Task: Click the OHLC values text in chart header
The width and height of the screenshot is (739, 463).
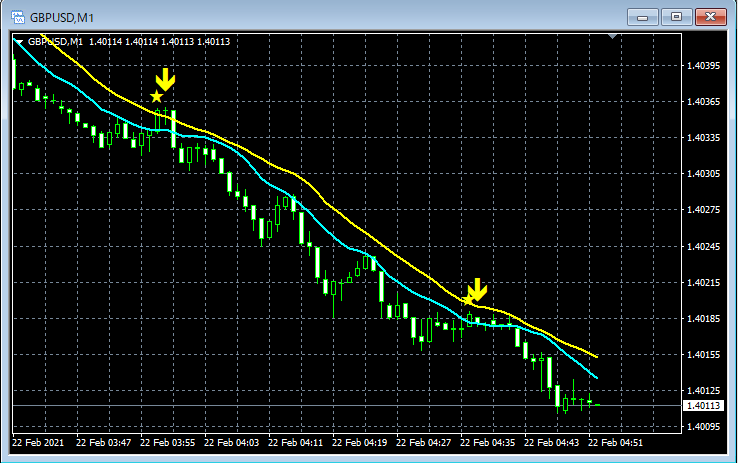Action: click(159, 41)
